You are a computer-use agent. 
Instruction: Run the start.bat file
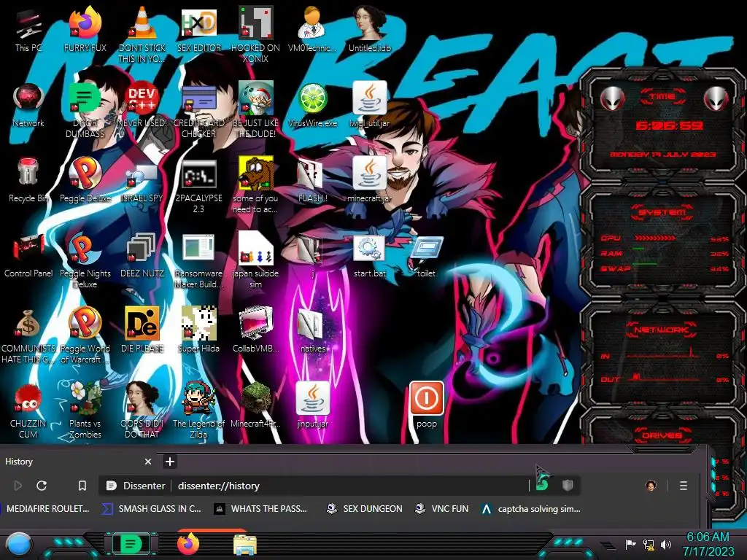pos(369,256)
